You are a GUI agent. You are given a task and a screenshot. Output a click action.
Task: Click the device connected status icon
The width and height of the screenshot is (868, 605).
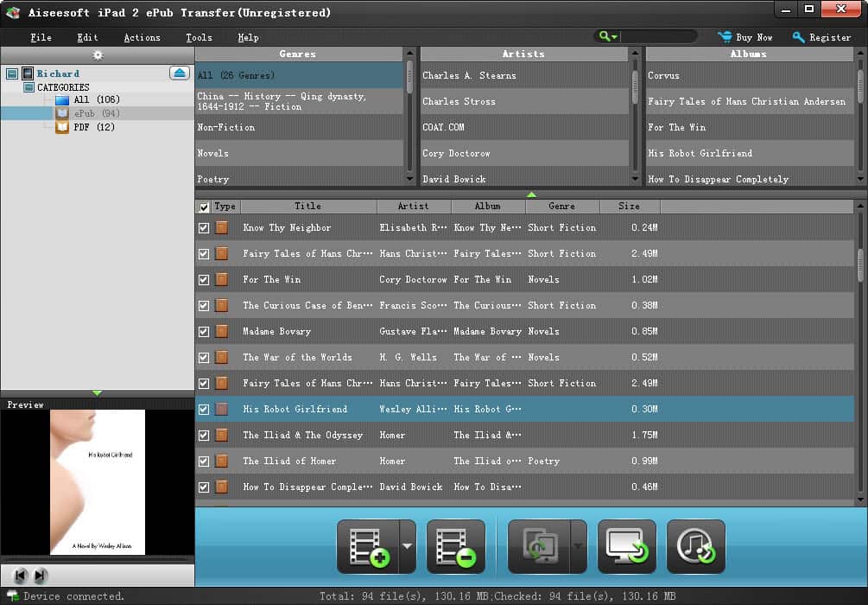12,596
